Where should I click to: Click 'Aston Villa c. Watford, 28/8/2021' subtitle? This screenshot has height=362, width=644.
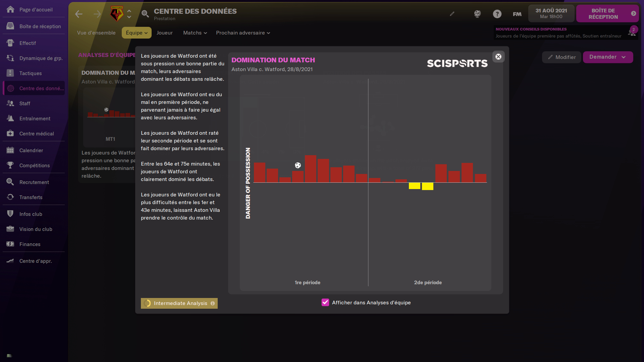(272, 69)
